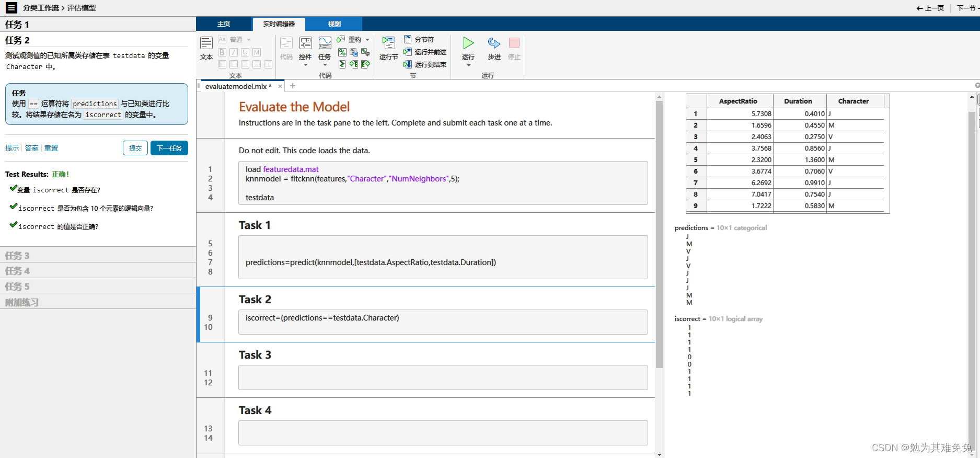Image resolution: width=980 pixels, height=458 pixels.
Task: Expand the Task (任务) dropdown arrow
Action: 325,65
